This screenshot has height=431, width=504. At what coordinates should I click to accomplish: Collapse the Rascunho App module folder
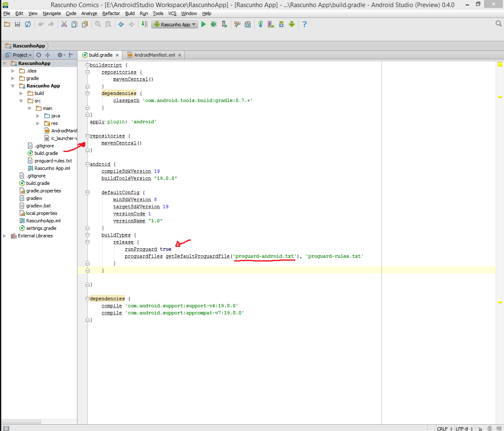tap(13, 86)
